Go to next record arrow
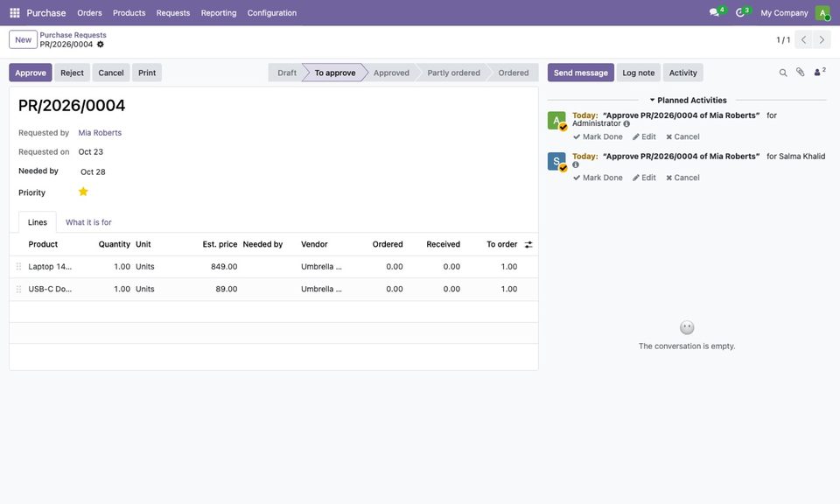Screen dimensions: 840x504 [x=822, y=39]
